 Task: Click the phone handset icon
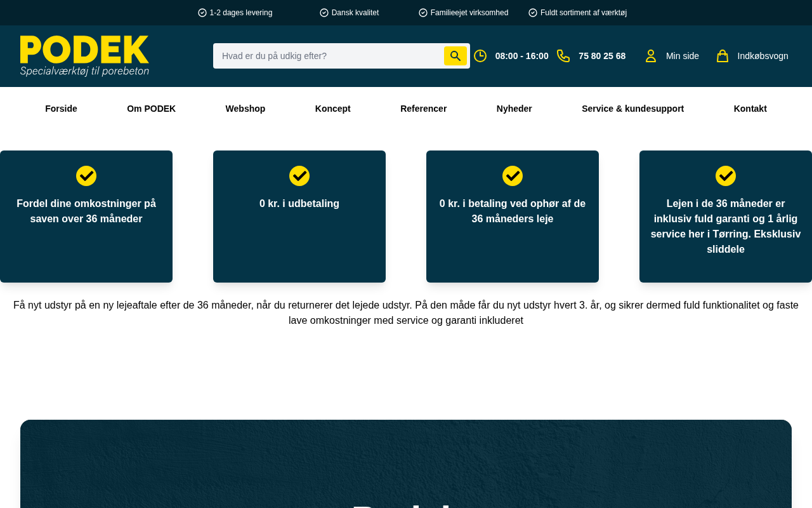tap(563, 56)
